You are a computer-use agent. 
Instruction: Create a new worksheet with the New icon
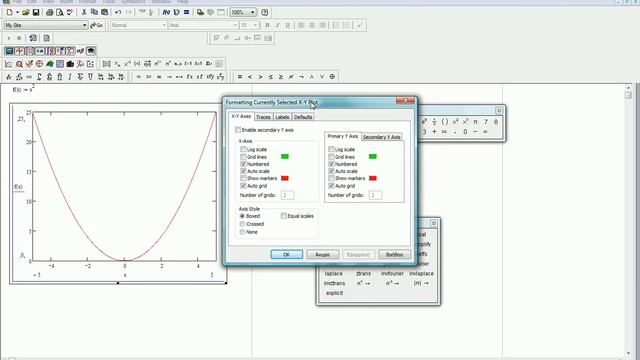click(9, 12)
